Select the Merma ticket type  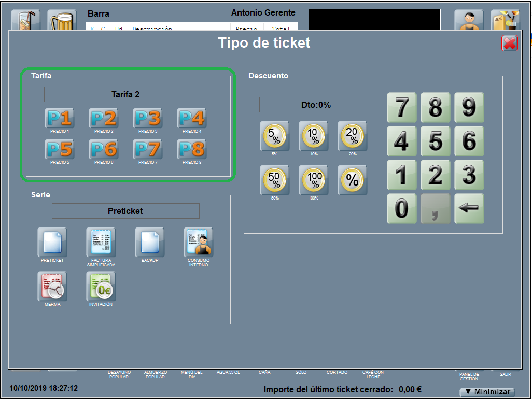point(52,286)
